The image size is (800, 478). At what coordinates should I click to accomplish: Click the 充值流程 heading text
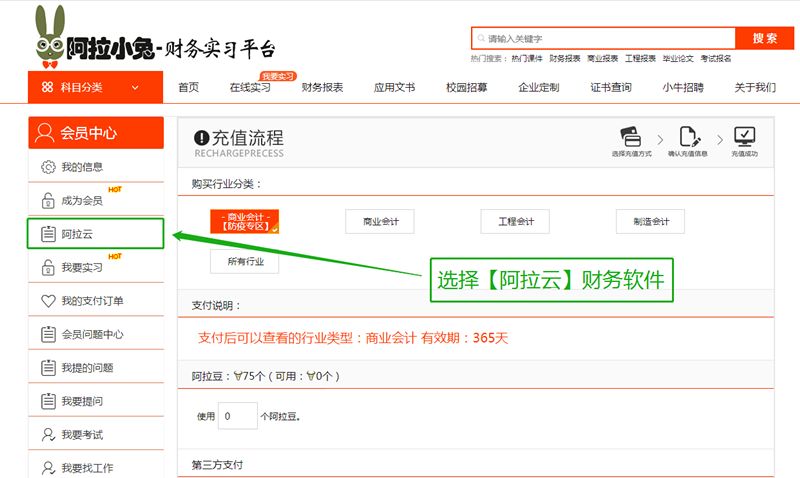247,138
